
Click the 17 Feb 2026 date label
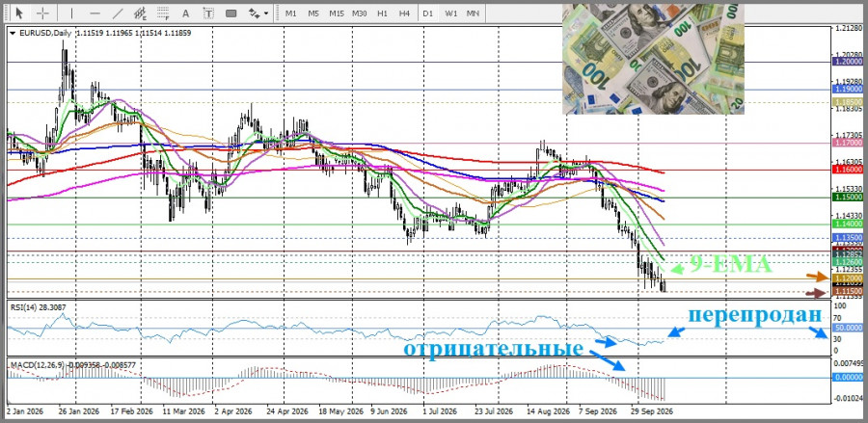point(131,412)
